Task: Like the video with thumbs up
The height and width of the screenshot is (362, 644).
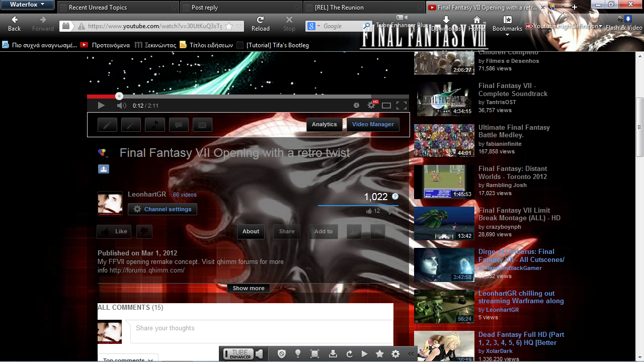Action: pyautogui.click(x=114, y=232)
